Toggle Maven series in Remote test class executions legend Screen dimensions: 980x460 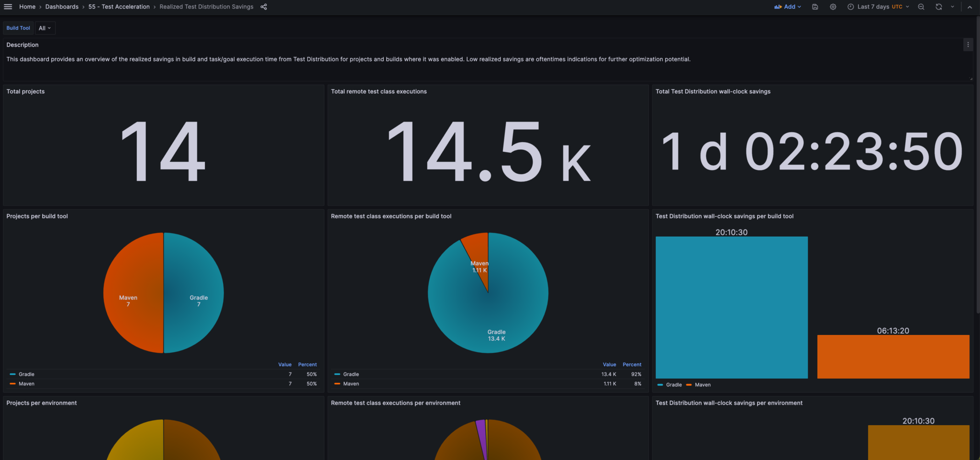(x=351, y=384)
